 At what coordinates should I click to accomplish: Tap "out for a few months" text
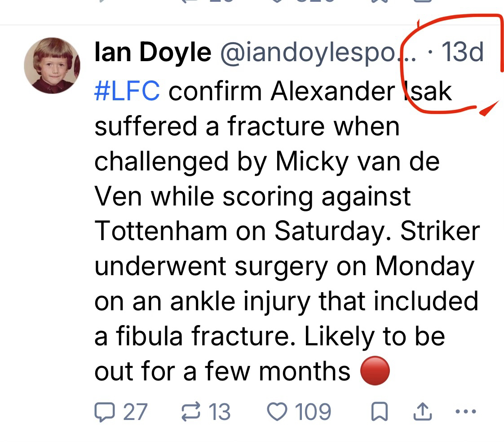point(222,371)
